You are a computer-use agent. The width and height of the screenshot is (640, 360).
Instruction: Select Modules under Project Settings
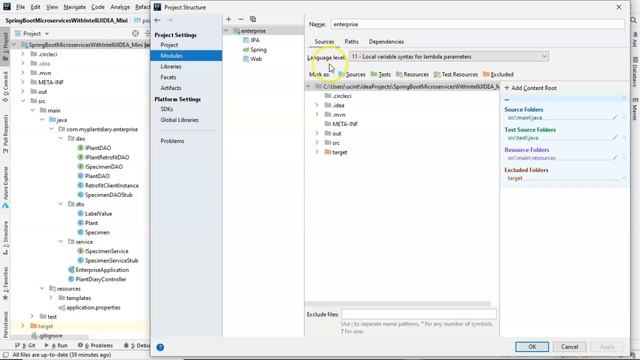click(186, 56)
